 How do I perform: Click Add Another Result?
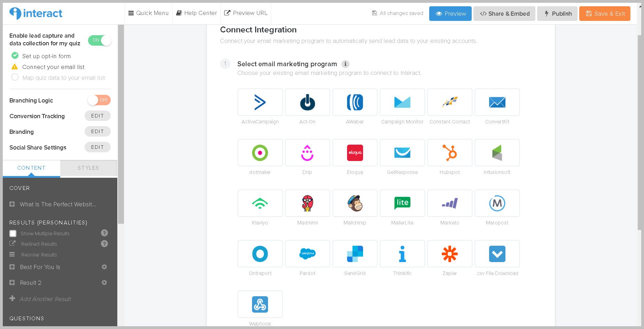45,299
